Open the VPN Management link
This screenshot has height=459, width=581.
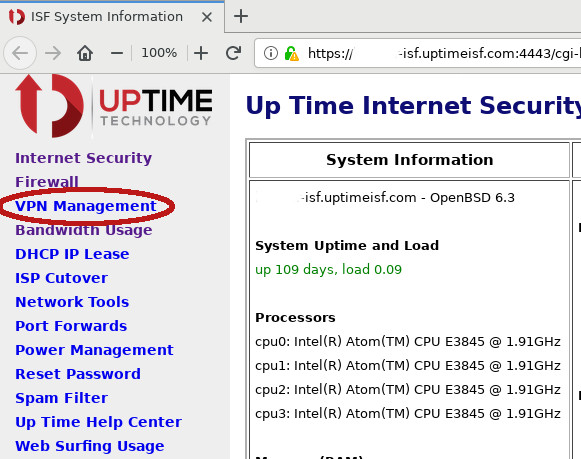pos(86,206)
